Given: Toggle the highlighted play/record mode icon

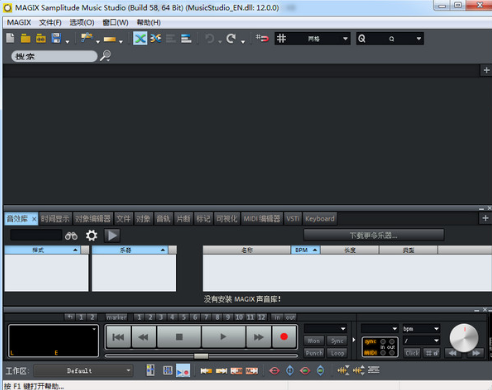Looking at the screenshot, I should click(x=183, y=370).
